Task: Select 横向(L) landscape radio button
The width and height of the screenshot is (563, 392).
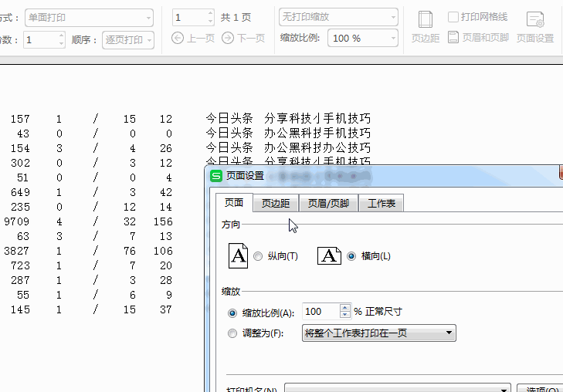Action: tap(351, 256)
